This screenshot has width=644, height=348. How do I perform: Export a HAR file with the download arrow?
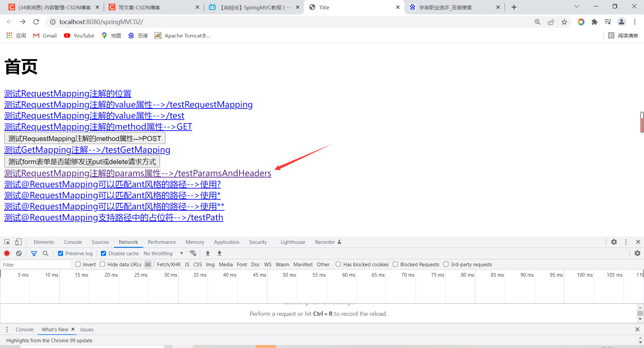click(x=219, y=253)
